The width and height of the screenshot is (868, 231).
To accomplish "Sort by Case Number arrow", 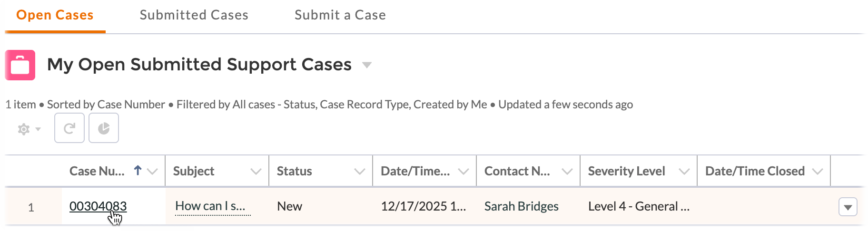I will point(138,171).
